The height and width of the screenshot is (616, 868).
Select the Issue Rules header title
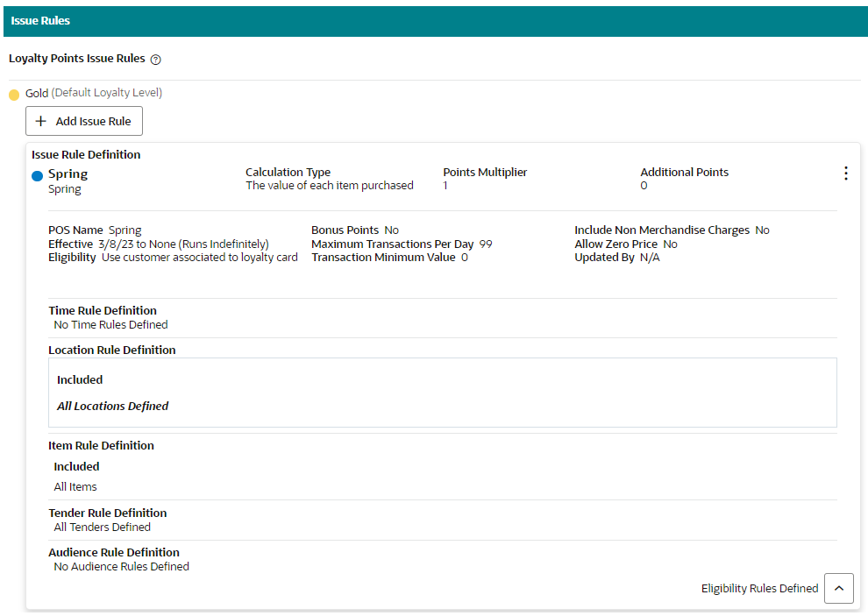coord(40,21)
